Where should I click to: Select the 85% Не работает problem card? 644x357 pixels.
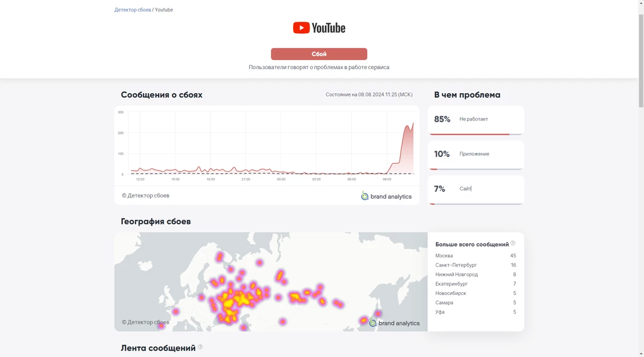click(475, 120)
